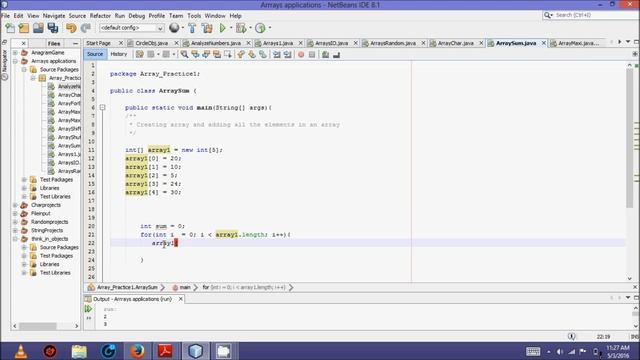The height and width of the screenshot is (360, 640).
Task: Select the StringProjects project in the tree
Action: click(x=47, y=231)
